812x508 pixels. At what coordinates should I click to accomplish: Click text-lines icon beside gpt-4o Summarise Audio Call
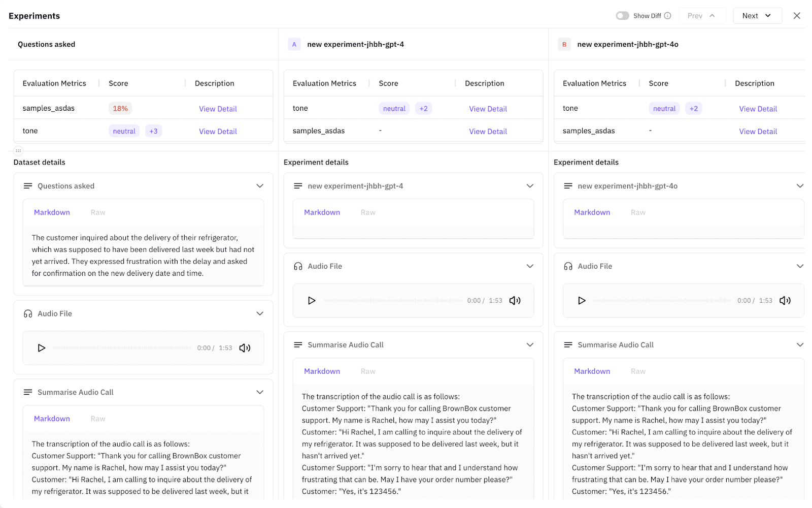point(568,345)
